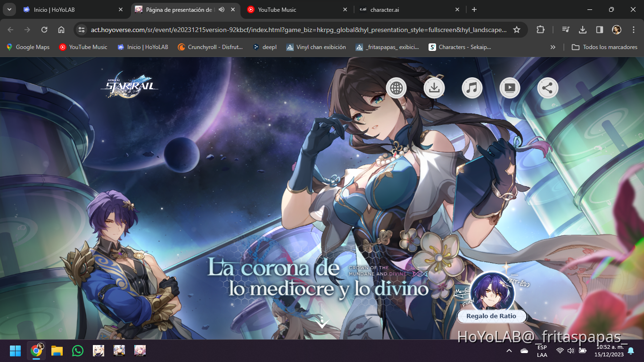
Task: Expand the hidden bookmarks overflow chevron
Action: (x=553, y=47)
